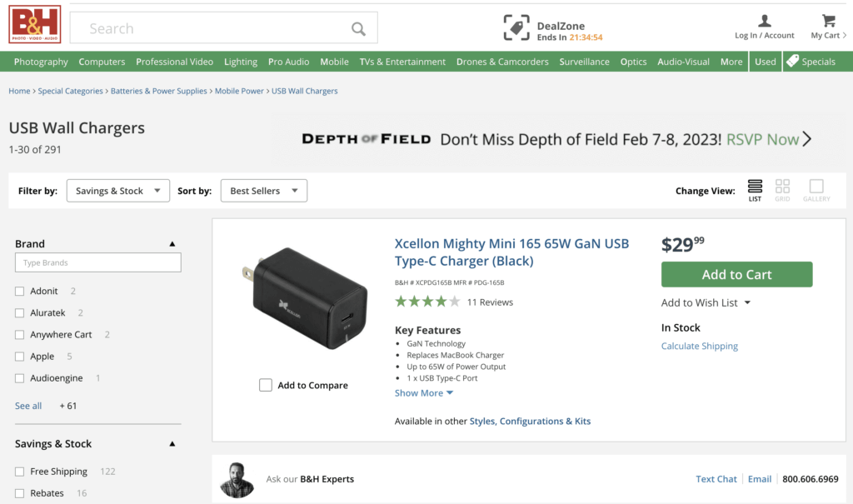Check the Audioengine brand filter
Image resolution: width=853 pixels, height=504 pixels.
[20, 378]
